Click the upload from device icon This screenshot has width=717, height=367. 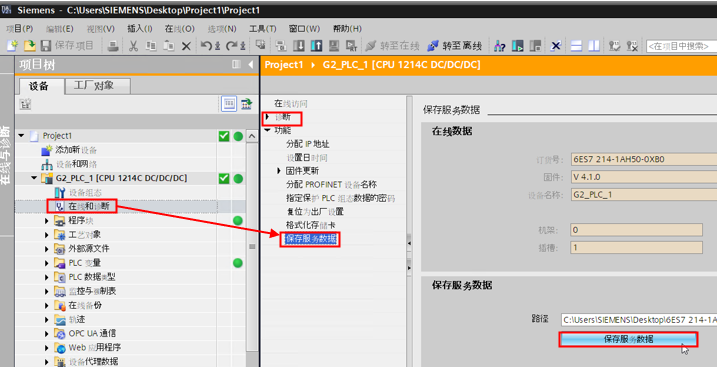coord(316,46)
